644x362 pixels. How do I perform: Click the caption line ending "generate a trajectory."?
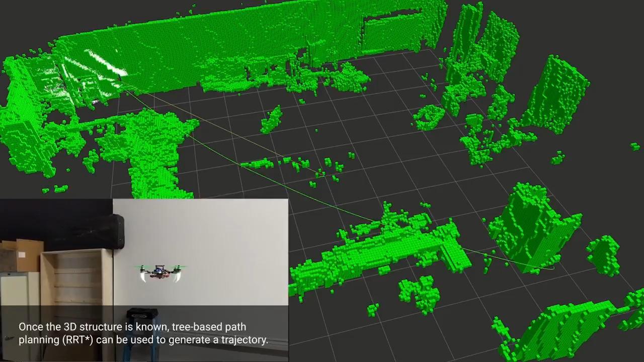tap(143, 340)
